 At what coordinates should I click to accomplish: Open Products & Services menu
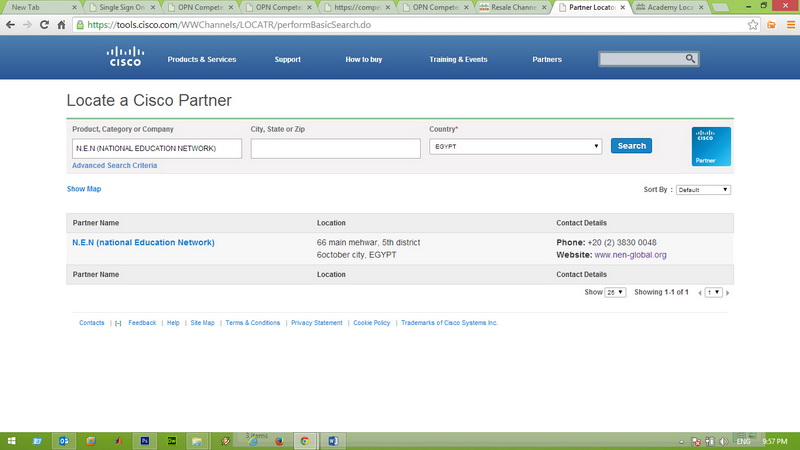202,59
